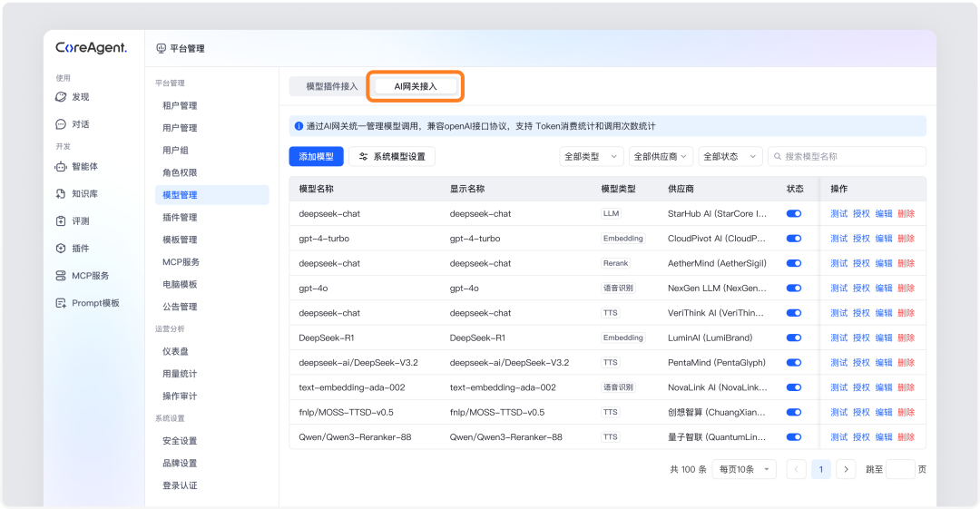980x509 pixels.
Task: Open MCP服务 item in 平台管理 menu
Action: (x=181, y=262)
